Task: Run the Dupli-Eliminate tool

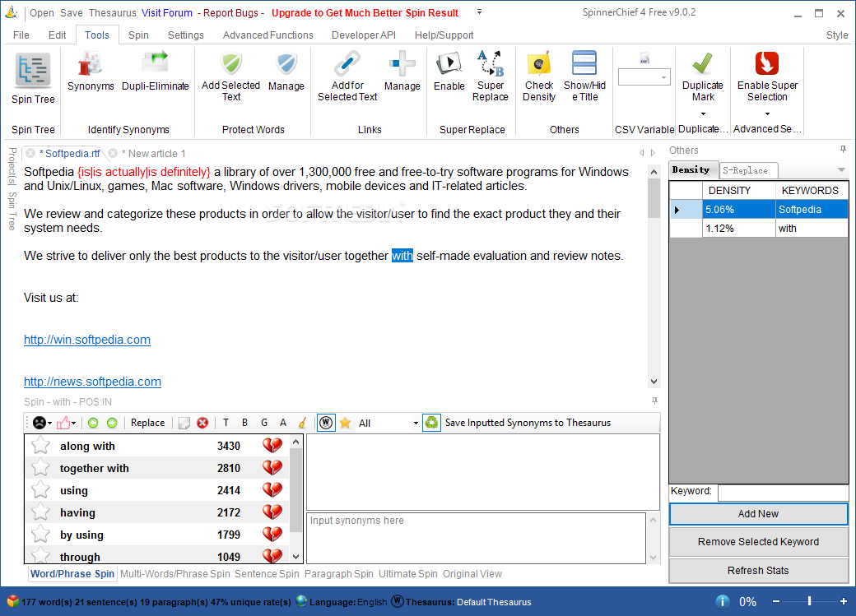Action: click(155, 71)
